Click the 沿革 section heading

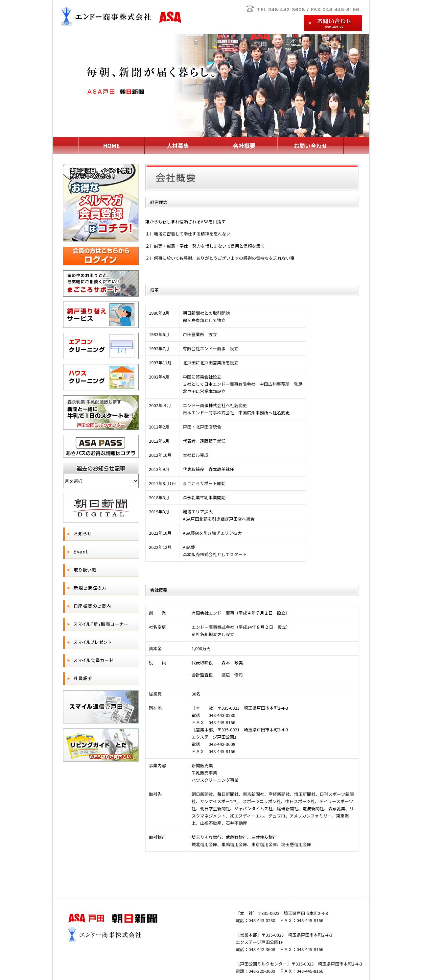click(x=252, y=290)
